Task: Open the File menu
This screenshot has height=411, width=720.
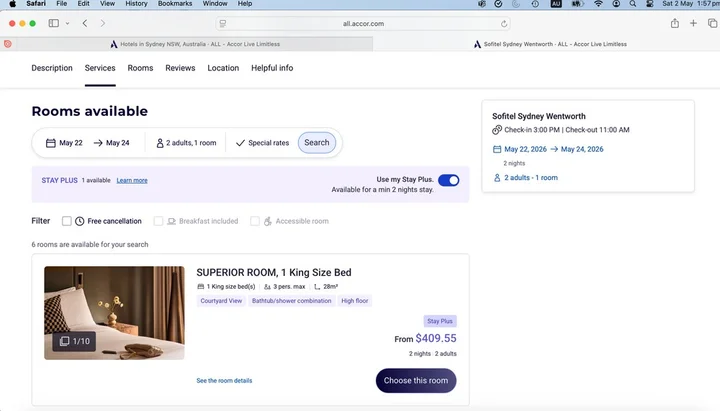Action: pos(62,4)
